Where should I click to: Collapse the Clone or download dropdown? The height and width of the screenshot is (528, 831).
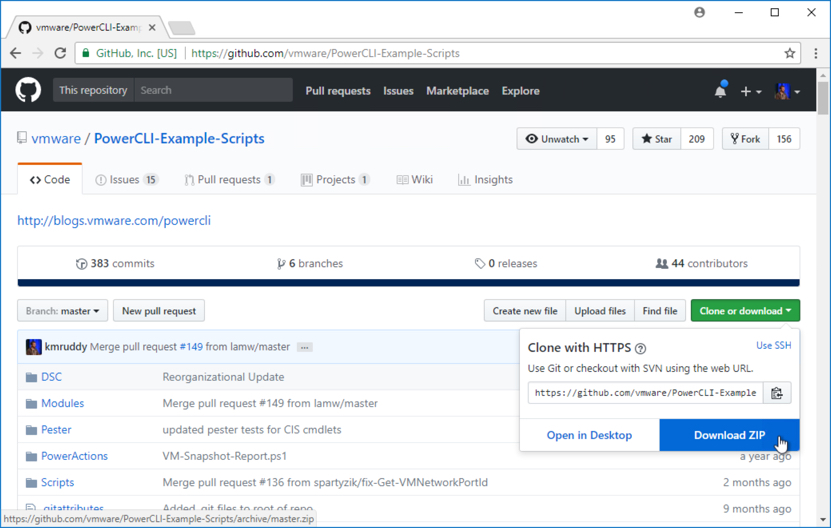point(744,311)
